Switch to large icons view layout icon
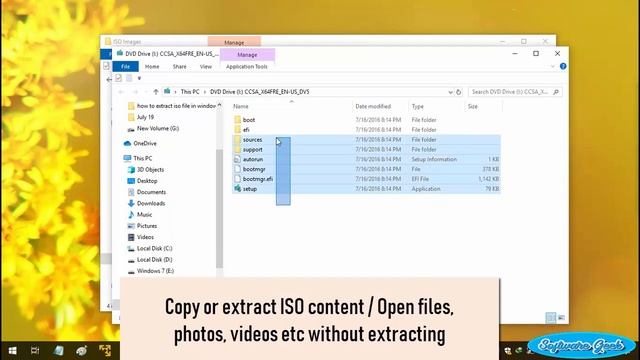Screen dimensions: 640x360 562,318
